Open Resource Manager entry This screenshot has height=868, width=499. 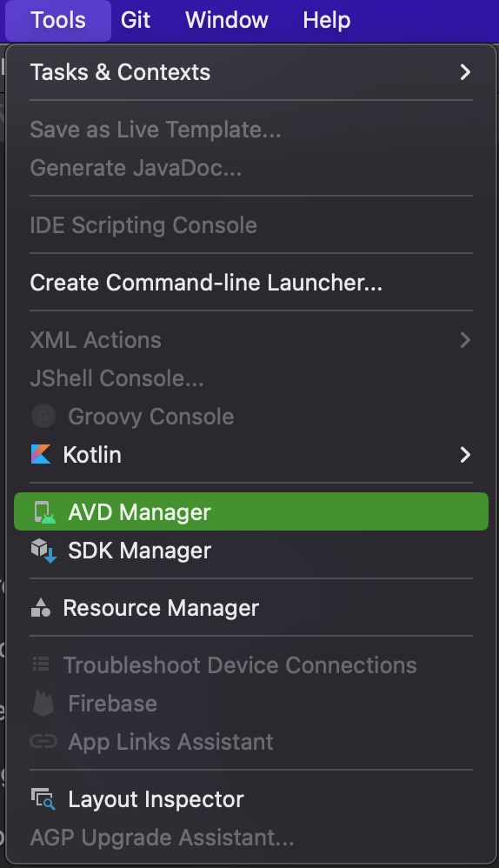click(x=251, y=608)
